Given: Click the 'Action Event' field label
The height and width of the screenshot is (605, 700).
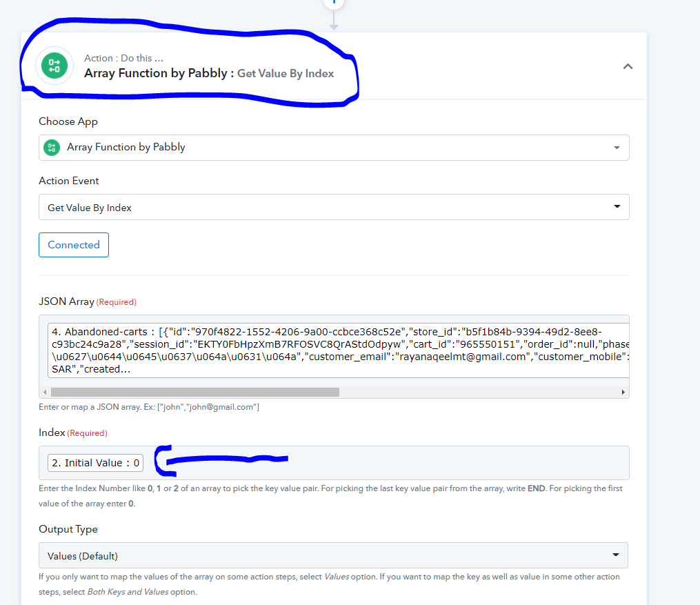Looking at the screenshot, I should tap(69, 181).
